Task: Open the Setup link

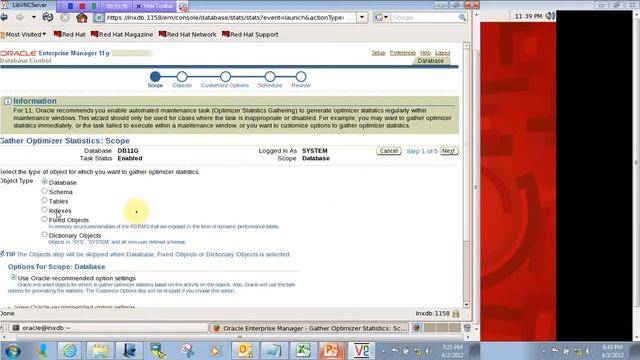Action: [x=378, y=53]
